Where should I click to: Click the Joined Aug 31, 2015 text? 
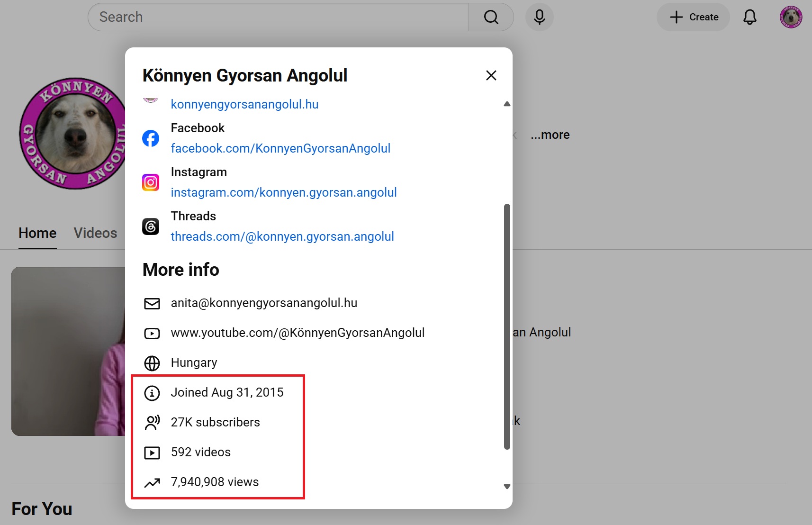point(227,393)
